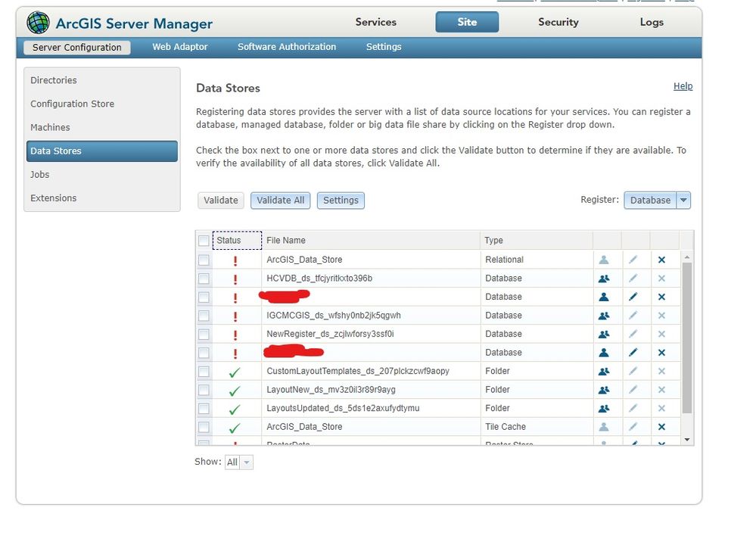Click the ArcGIS Server Manager globe logo

[38, 23]
